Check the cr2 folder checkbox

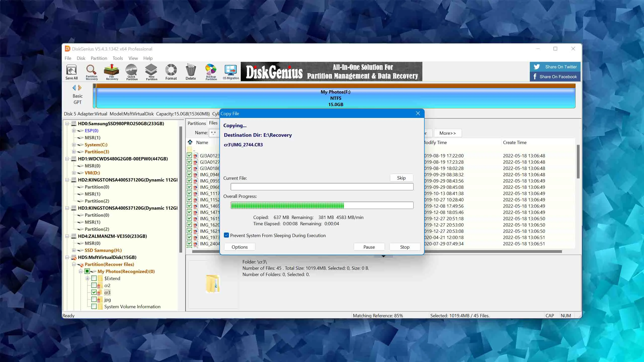[x=94, y=285]
